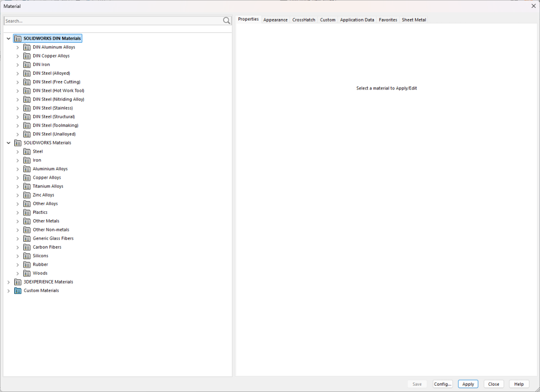Screen dimensions: 540x392
Task: Expand the DIN Steel (Unalloyed) node
Action: pos(17,134)
